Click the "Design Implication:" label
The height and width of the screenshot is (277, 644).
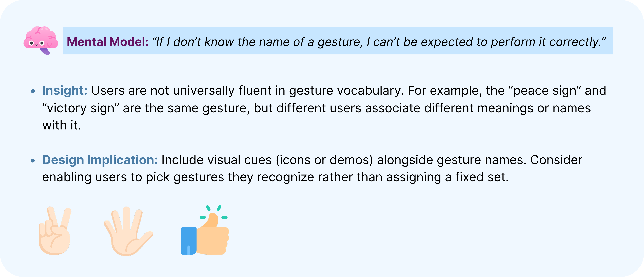[100, 160]
